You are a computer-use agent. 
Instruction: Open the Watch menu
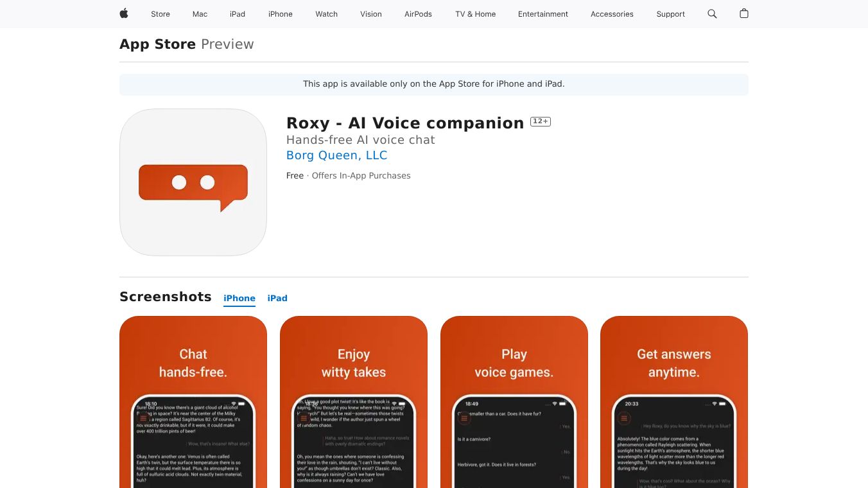point(326,14)
